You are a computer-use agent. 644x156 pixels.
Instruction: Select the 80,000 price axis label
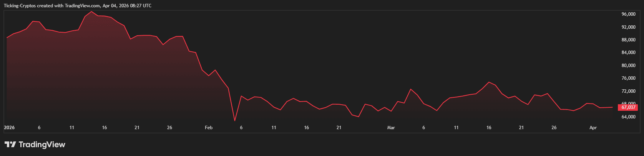click(628, 66)
